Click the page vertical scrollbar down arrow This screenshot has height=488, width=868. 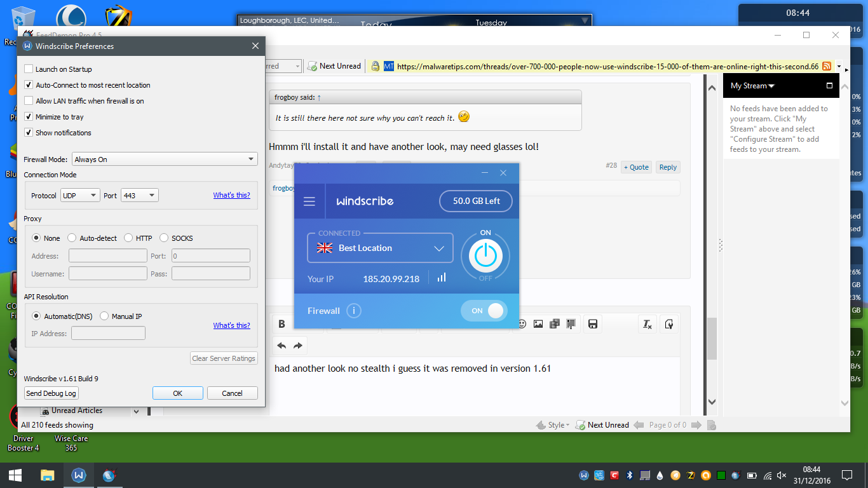[712, 402]
